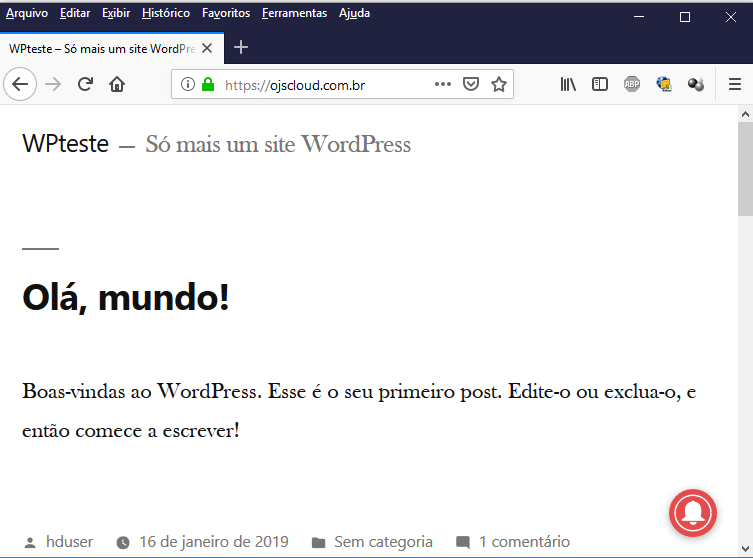Toggle the sidebar view icon
The image size is (753, 558).
pos(600,85)
